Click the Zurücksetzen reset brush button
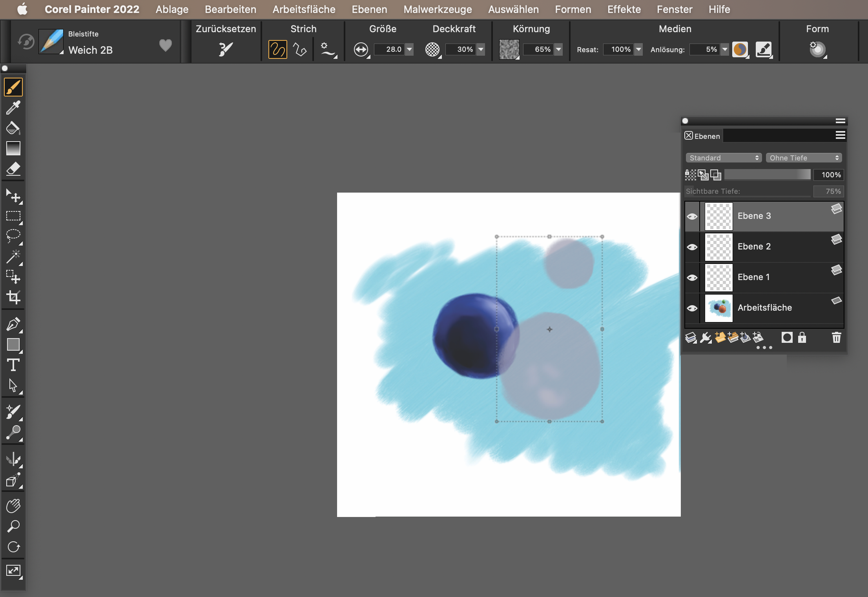Screen dimensions: 868x597 pos(226,49)
